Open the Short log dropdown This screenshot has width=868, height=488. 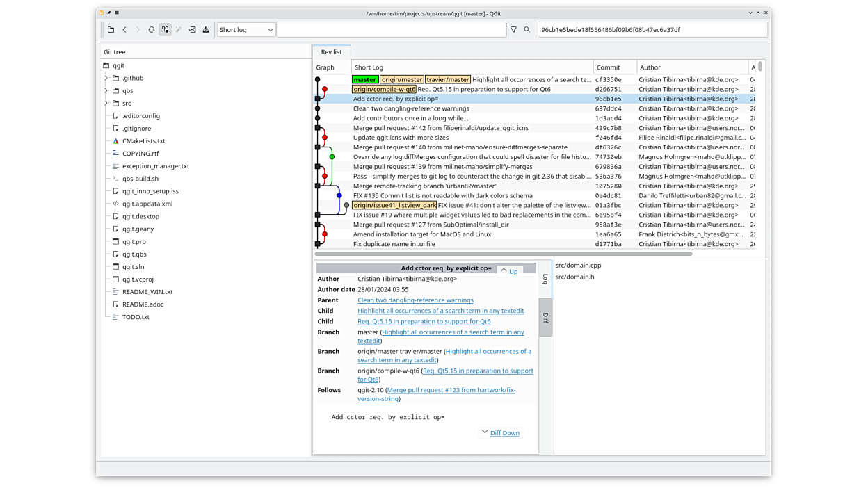click(246, 30)
